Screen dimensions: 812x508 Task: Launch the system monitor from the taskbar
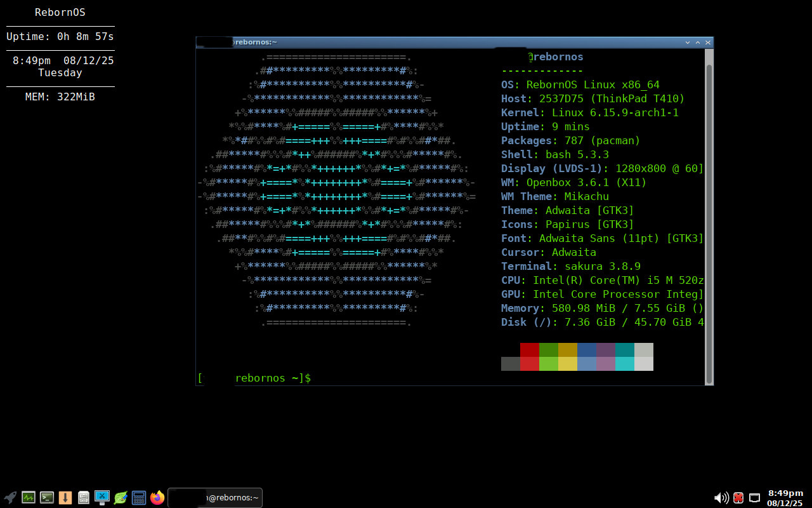pos(29,498)
